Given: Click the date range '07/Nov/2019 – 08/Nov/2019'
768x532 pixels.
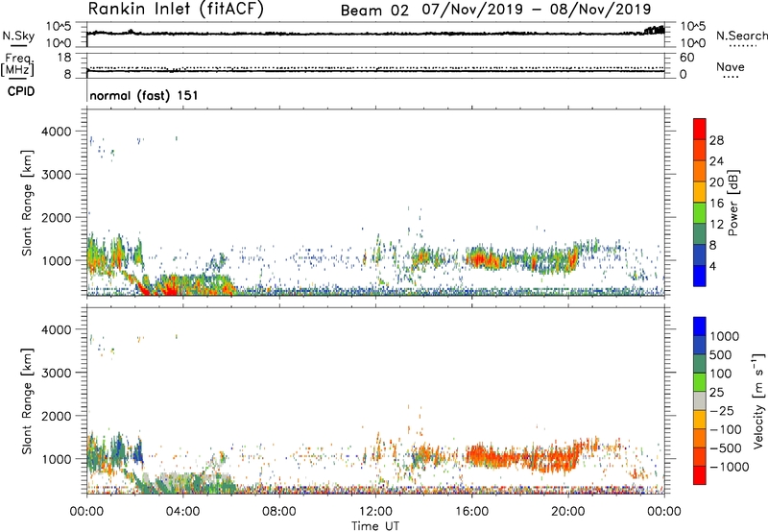Looking at the screenshot, I should tap(537, 10).
